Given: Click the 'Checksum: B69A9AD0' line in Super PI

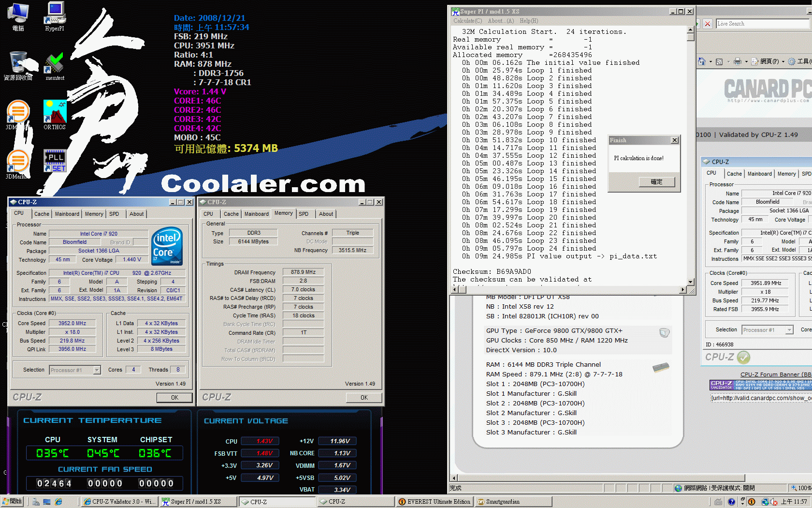Looking at the screenshot, I should (492, 271).
